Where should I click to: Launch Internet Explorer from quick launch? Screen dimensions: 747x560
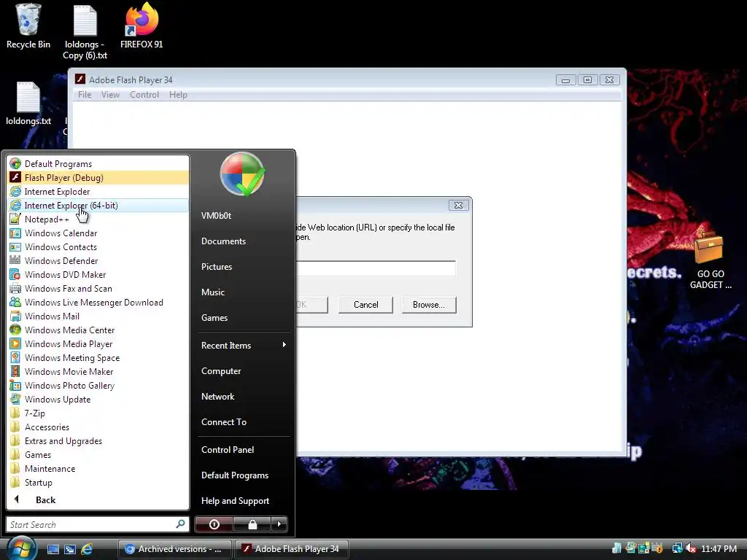[x=87, y=549]
